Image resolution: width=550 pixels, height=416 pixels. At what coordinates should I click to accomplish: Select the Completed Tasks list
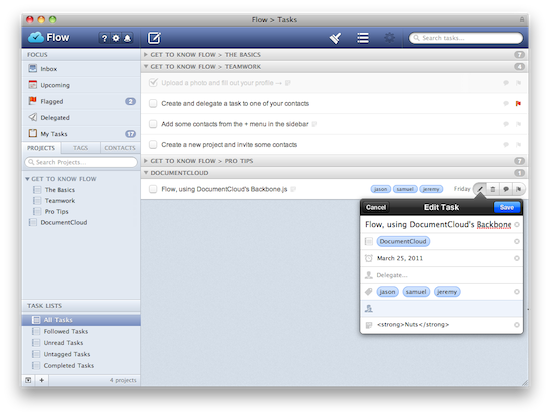point(69,365)
